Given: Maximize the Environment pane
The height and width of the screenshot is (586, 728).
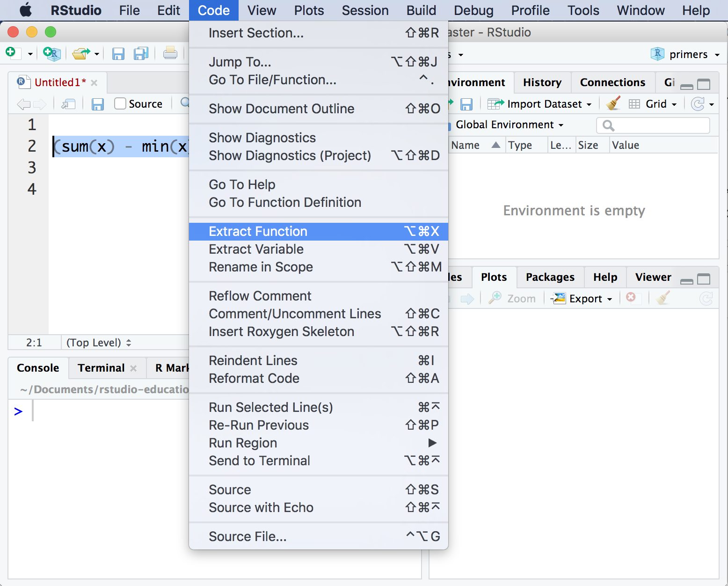Looking at the screenshot, I should (703, 84).
